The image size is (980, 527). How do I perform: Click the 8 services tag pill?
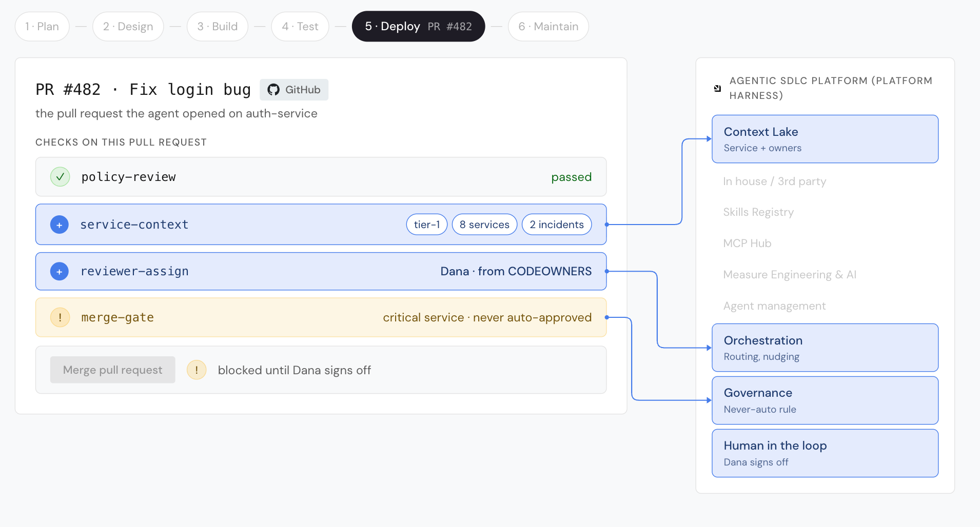[x=484, y=225]
